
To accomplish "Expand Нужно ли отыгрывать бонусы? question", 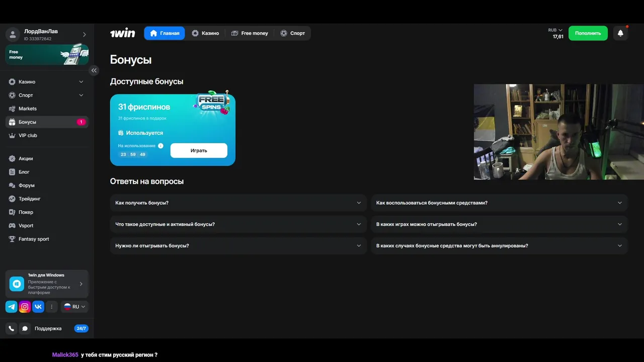I will 238,246.
